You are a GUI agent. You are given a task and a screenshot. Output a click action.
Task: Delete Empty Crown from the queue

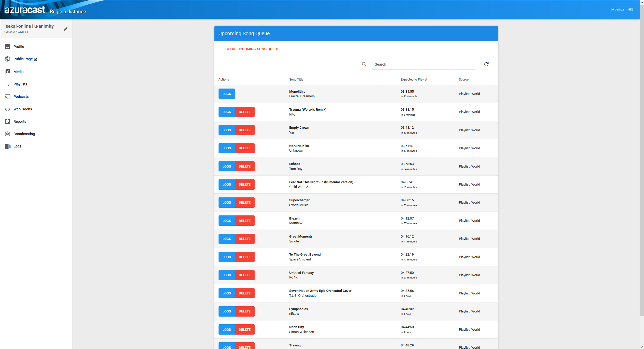click(x=245, y=130)
